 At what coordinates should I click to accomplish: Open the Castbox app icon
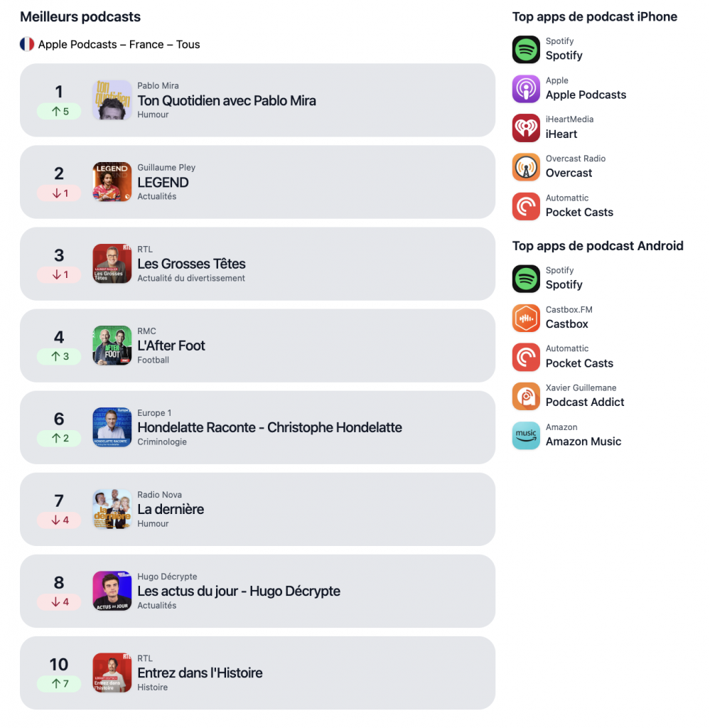pos(526,318)
